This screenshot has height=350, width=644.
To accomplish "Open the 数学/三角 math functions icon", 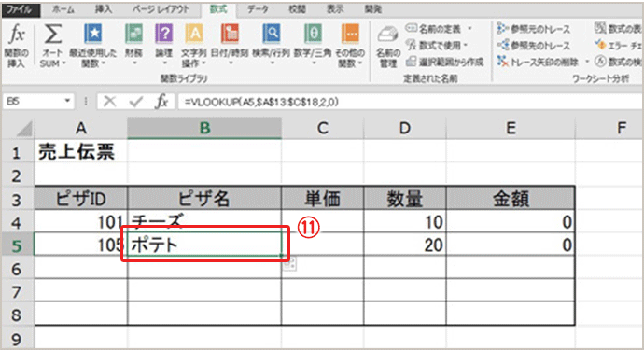I will point(313,44).
